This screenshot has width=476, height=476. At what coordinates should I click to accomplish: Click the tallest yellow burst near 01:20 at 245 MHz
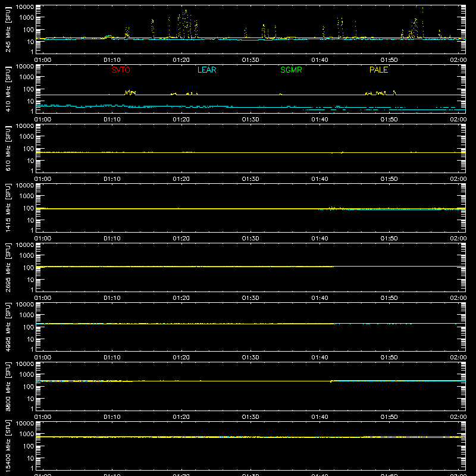tap(185, 24)
